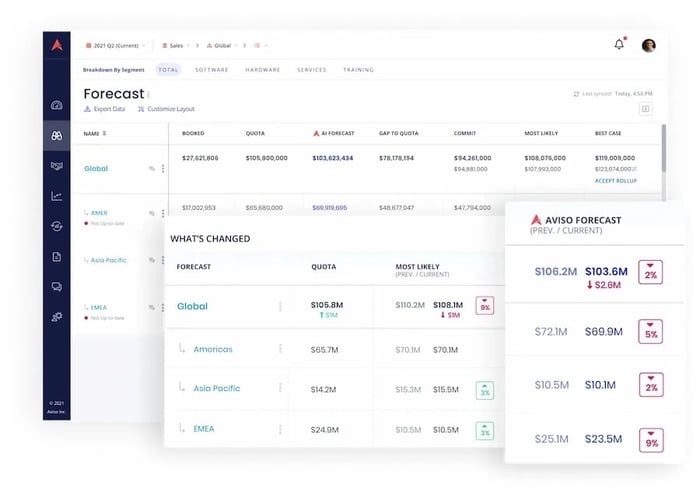Switch to the SOFTWARE segment tab
Image resolution: width=700 pixels, height=493 pixels.
pyautogui.click(x=212, y=70)
